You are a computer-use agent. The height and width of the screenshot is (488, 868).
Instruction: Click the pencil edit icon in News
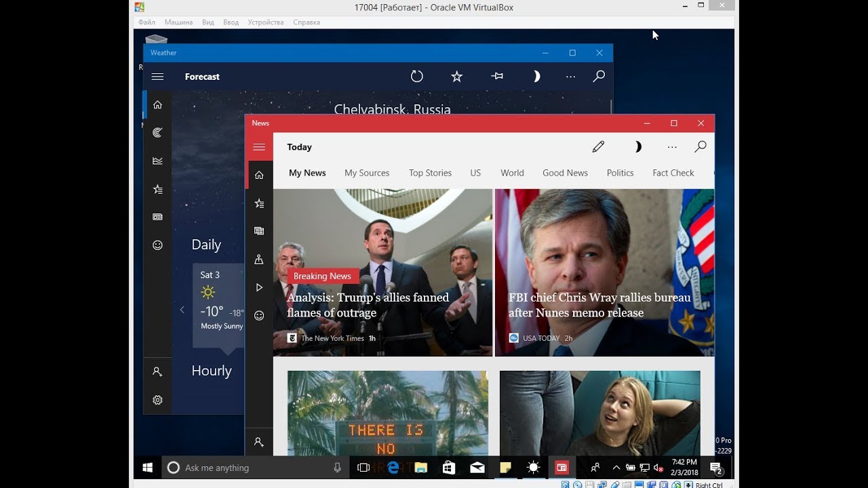[598, 146]
